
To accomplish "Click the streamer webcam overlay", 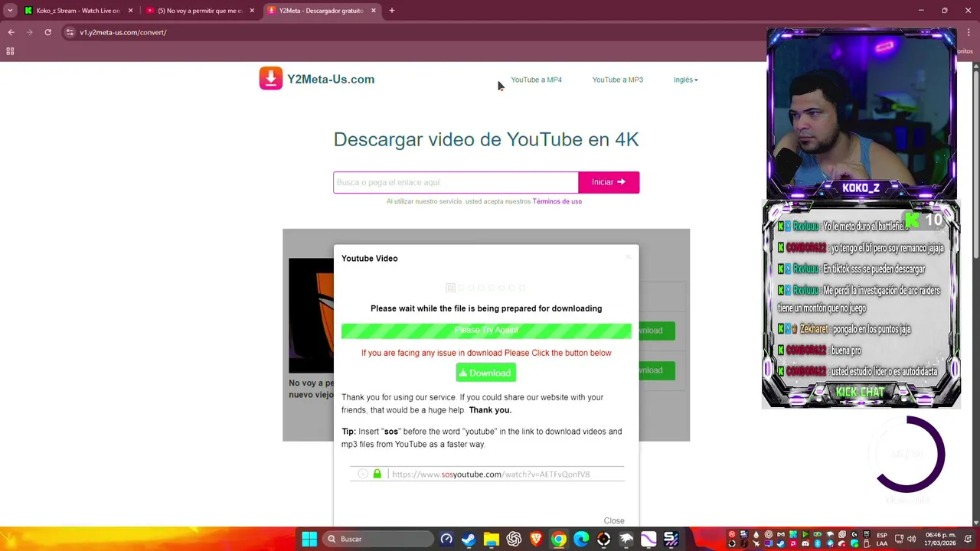I will [x=861, y=113].
